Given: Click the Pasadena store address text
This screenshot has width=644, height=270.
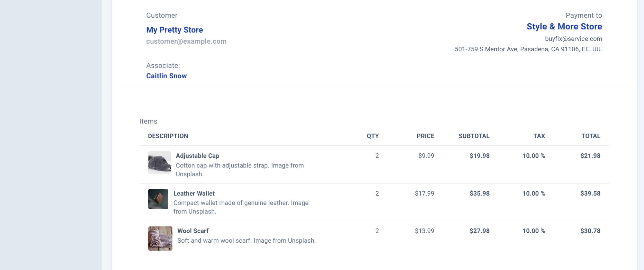Looking at the screenshot, I should [x=528, y=49].
